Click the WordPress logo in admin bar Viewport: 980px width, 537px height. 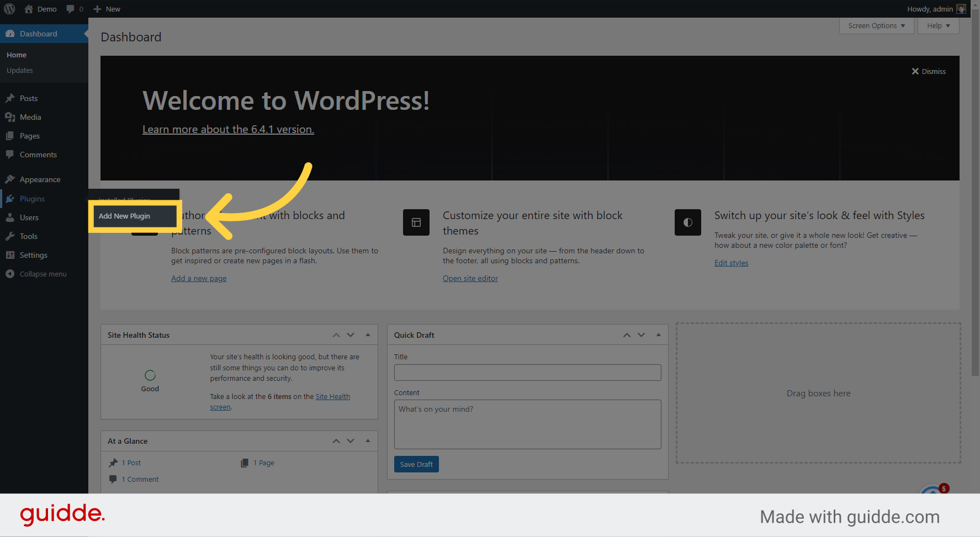pyautogui.click(x=9, y=9)
